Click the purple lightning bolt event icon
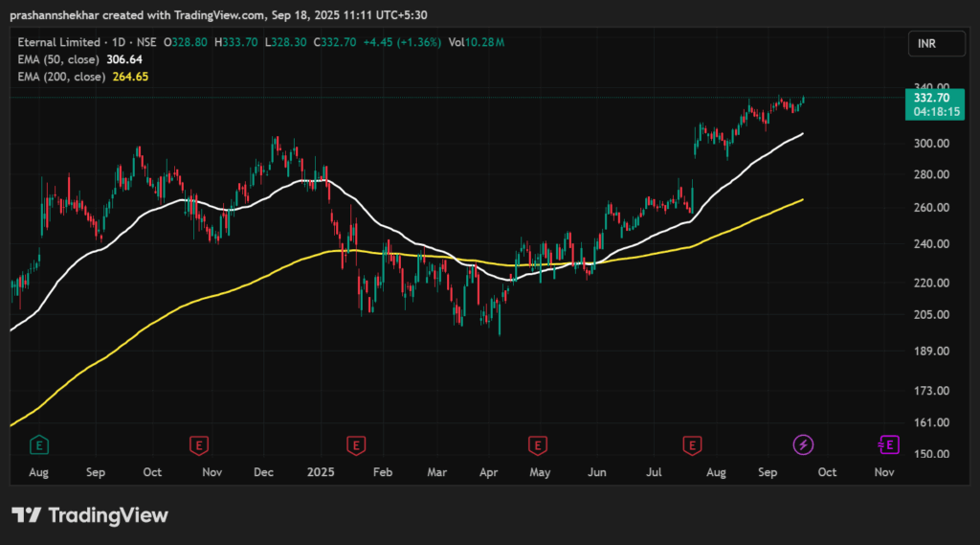The height and width of the screenshot is (545, 980). tap(804, 444)
